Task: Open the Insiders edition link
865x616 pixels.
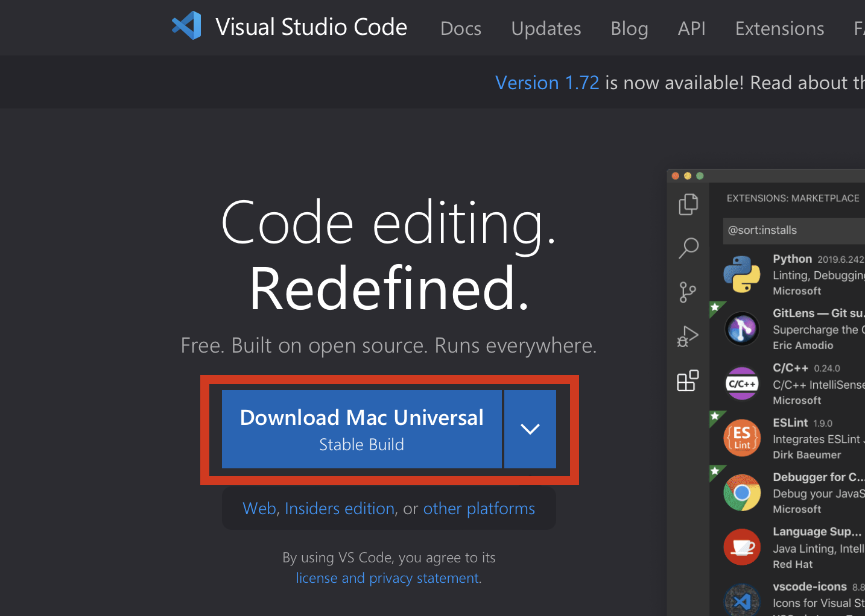Action: pos(340,509)
